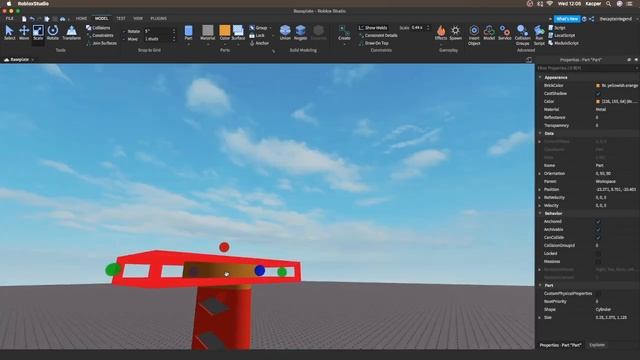The width and height of the screenshot is (640, 360).
Task: Collapse the Appearance section
Action: point(540,77)
